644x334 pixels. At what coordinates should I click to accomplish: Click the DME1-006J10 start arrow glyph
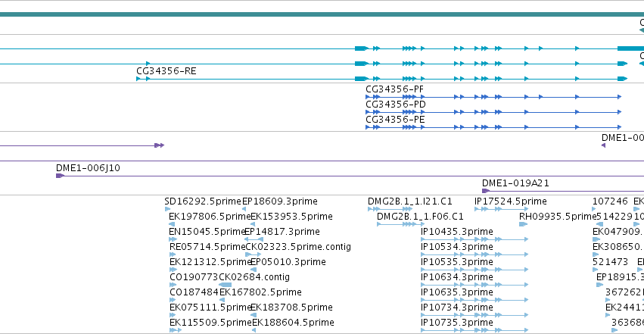[x=60, y=176]
